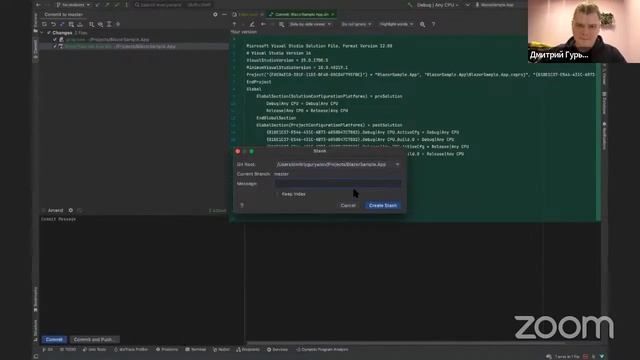
Task: Click Expand All icon in commit toolbar
Action: click(109, 24)
